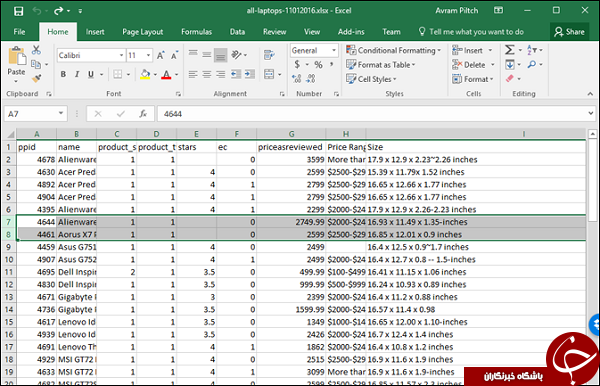Apply accounting dollar format

click(297, 64)
